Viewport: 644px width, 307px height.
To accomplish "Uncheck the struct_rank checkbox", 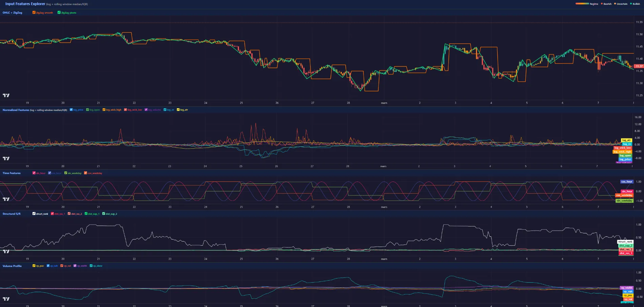I will pos(34,214).
